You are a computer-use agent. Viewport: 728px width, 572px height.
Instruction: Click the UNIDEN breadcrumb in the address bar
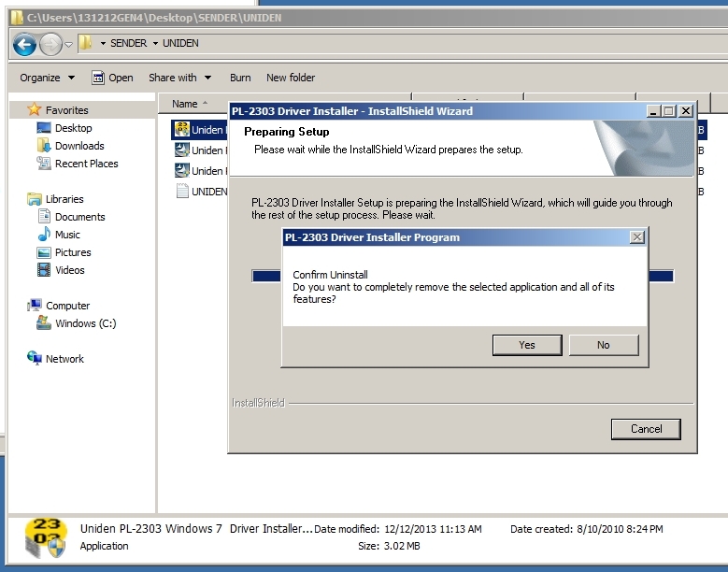[180, 43]
